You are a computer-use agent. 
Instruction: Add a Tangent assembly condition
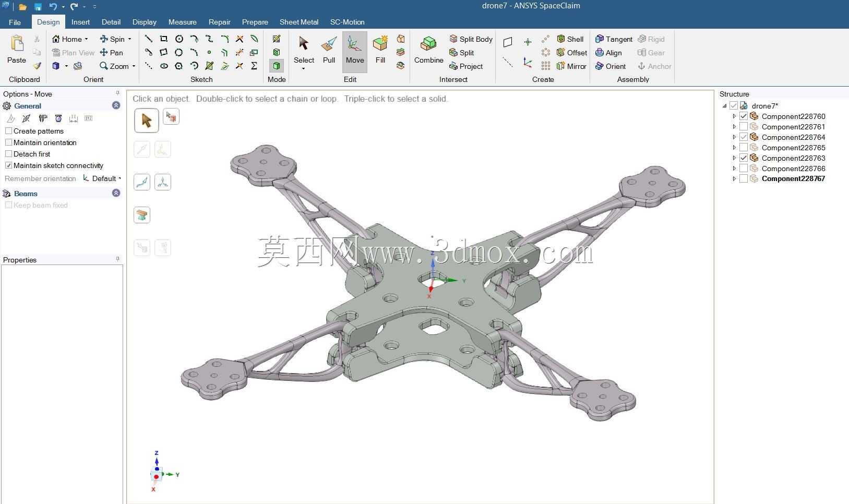pos(614,39)
